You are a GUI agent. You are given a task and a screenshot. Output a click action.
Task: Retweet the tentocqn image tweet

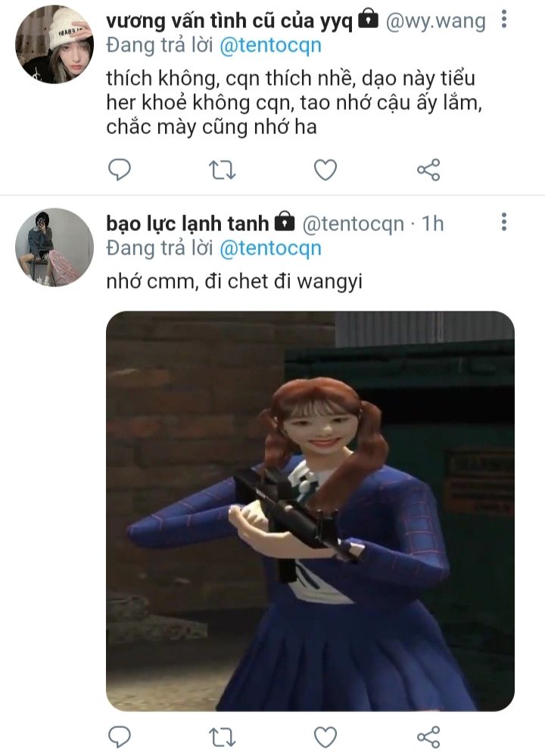click(x=222, y=737)
